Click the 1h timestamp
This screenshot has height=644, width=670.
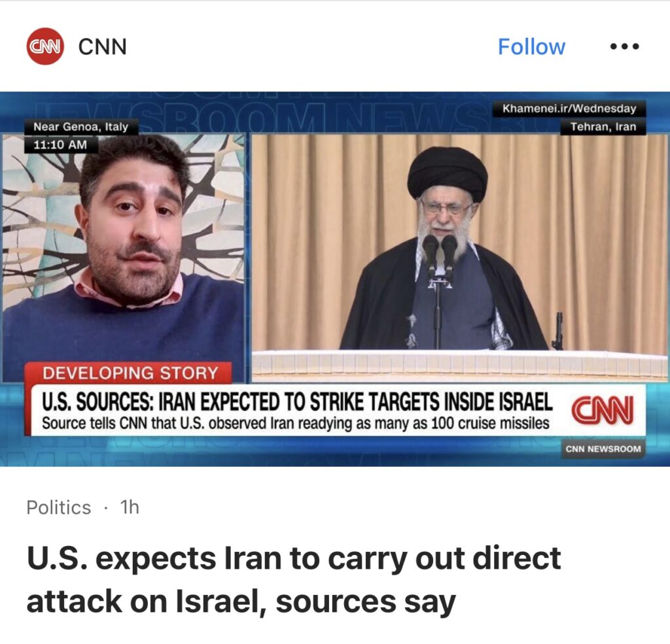(x=130, y=507)
